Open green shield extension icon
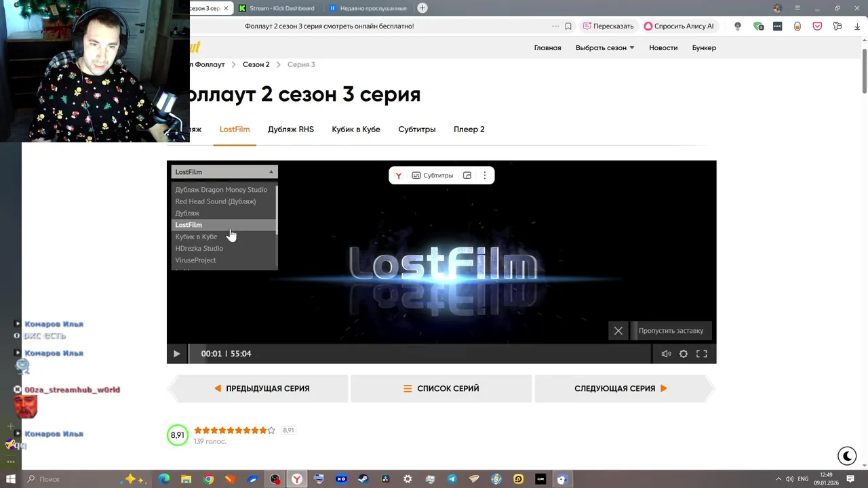This screenshot has width=868, height=488. point(758,26)
